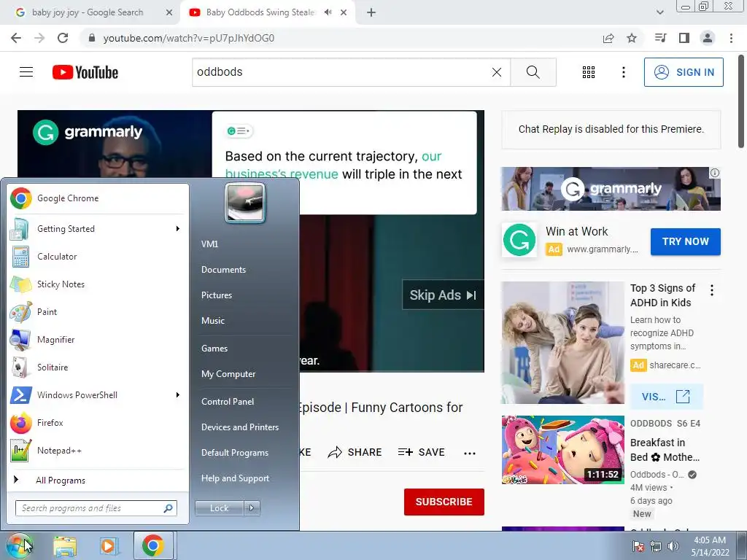Open Chrome tab search dropdown

click(659, 12)
